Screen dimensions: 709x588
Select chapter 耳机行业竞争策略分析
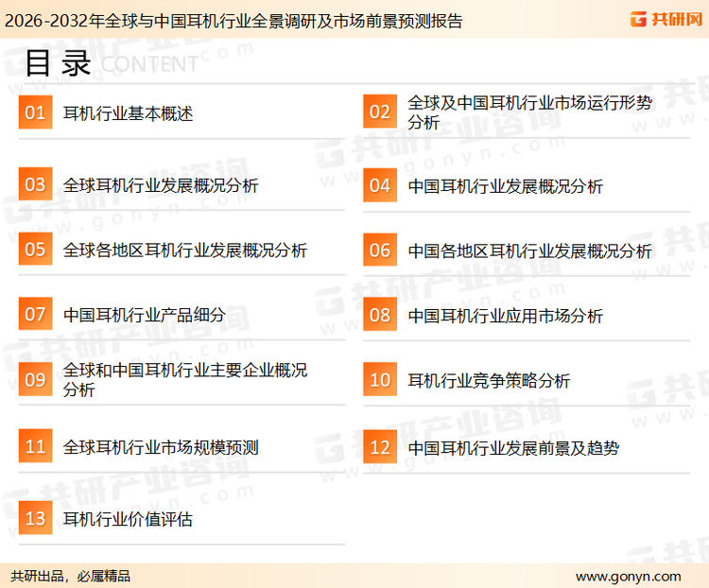(489, 380)
